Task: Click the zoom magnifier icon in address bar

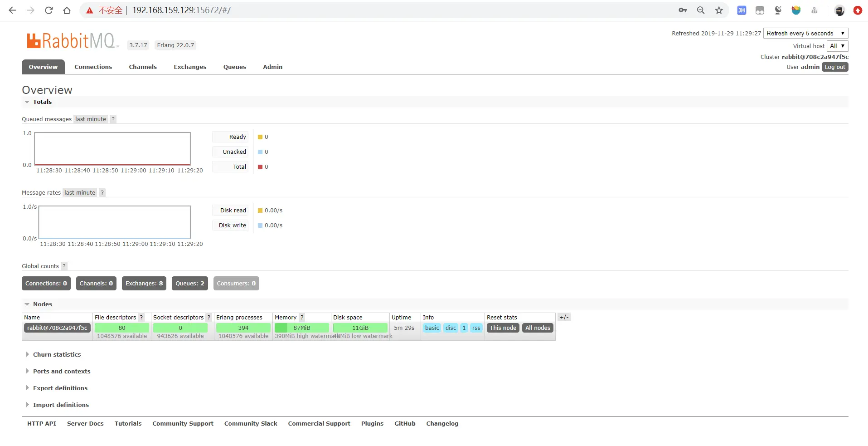Action: click(x=701, y=10)
